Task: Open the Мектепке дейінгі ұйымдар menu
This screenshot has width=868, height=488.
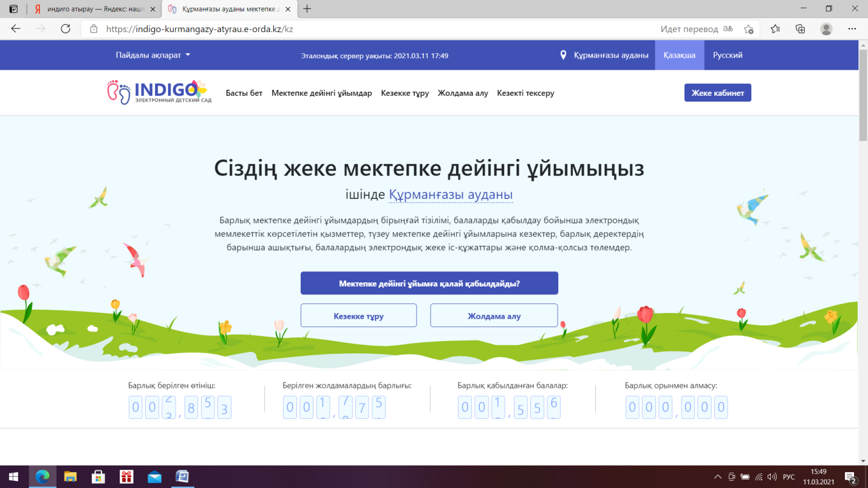Action: (321, 93)
